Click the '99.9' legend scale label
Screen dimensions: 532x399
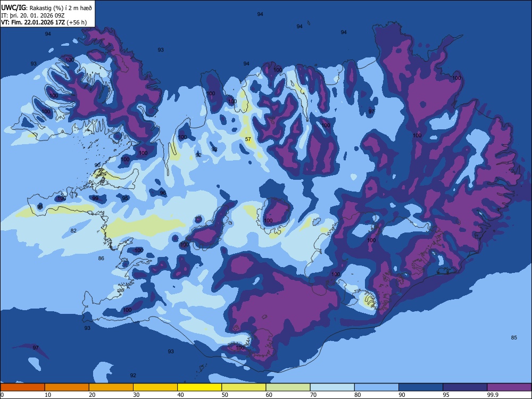click(493, 395)
